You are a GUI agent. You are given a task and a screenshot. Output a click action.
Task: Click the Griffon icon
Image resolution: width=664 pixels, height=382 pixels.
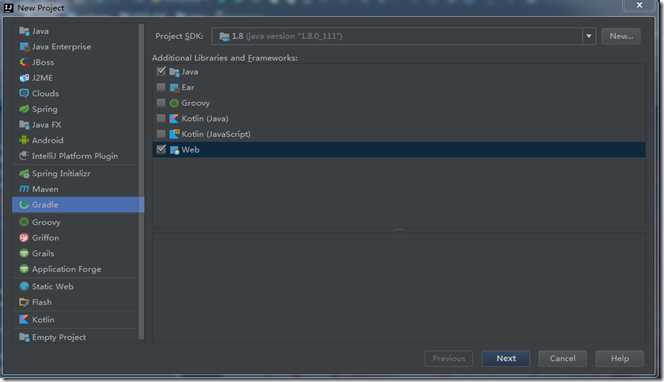24,238
